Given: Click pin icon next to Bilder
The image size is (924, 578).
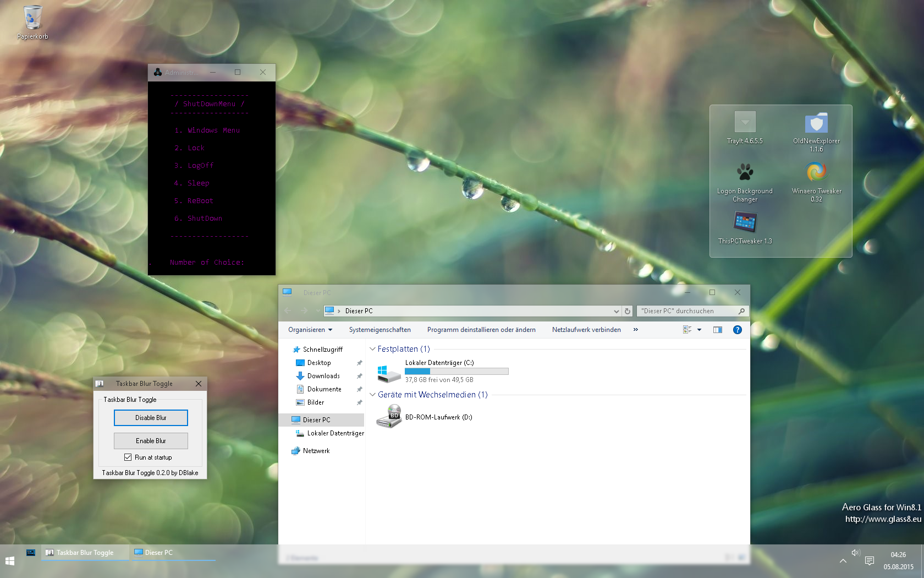Looking at the screenshot, I should click(359, 402).
